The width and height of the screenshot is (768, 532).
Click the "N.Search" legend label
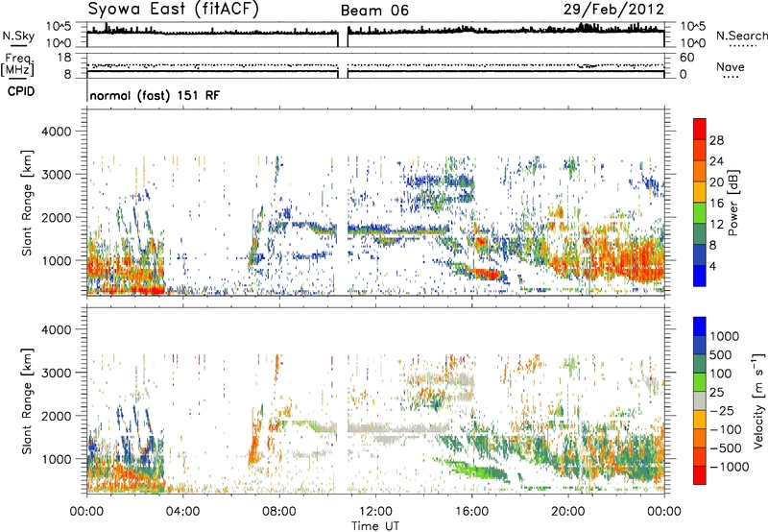(x=741, y=36)
